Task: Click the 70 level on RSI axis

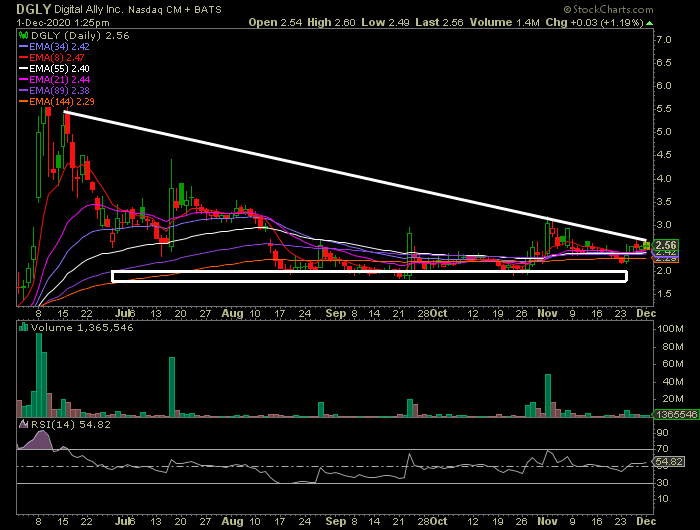Action: [662, 449]
